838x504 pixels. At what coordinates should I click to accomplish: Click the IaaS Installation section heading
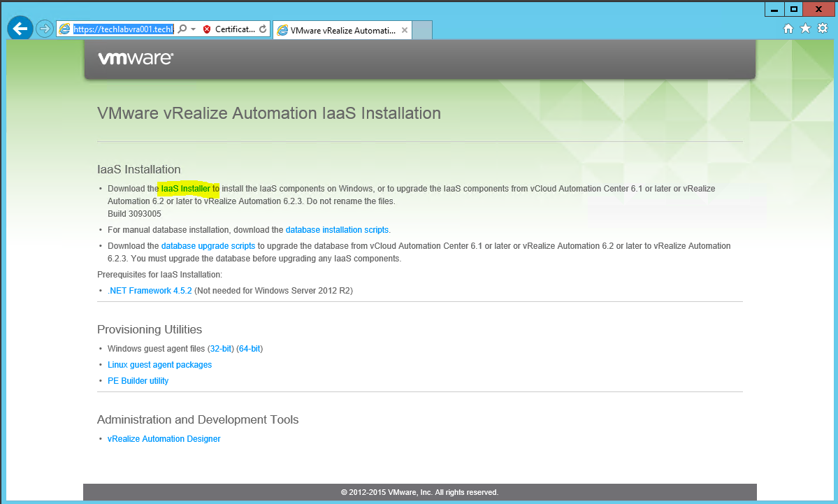(x=139, y=169)
